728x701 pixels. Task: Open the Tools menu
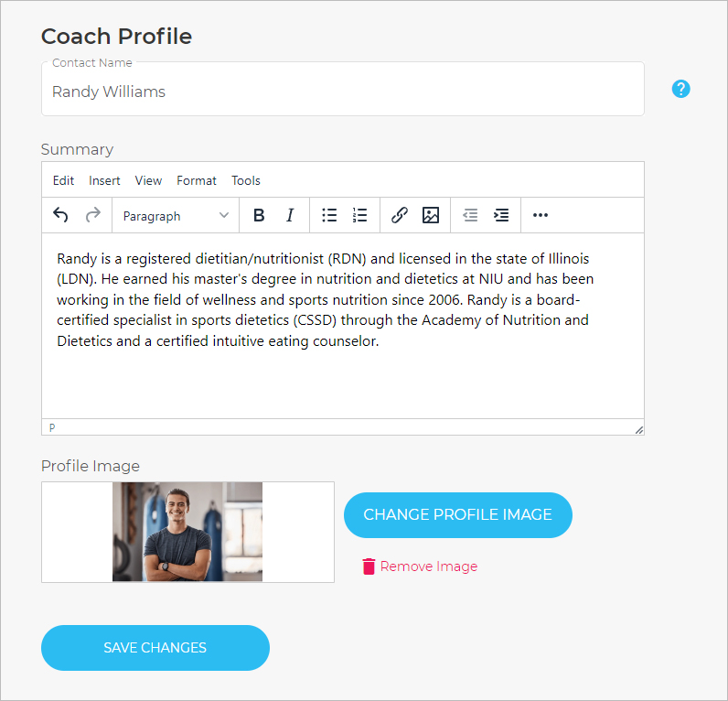coord(246,180)
